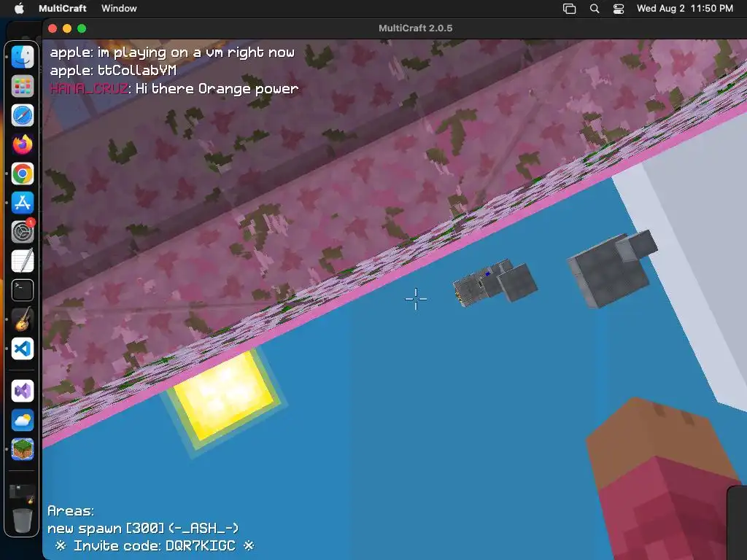Open the minimized window thumbnail in dock
This screenshot has width=747, height=560.
pyautogui.click(x=23, y=494)
